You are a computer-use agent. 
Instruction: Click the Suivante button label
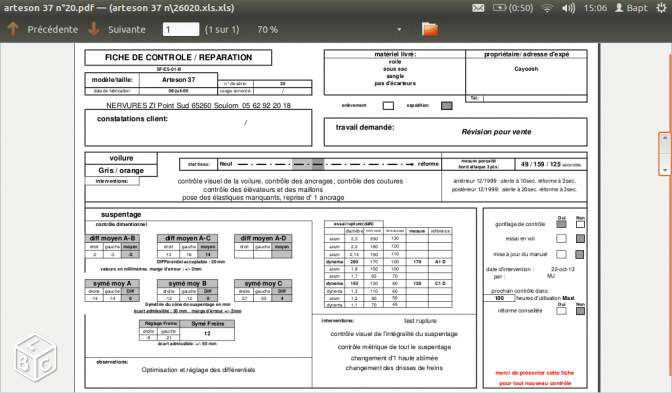127,30
